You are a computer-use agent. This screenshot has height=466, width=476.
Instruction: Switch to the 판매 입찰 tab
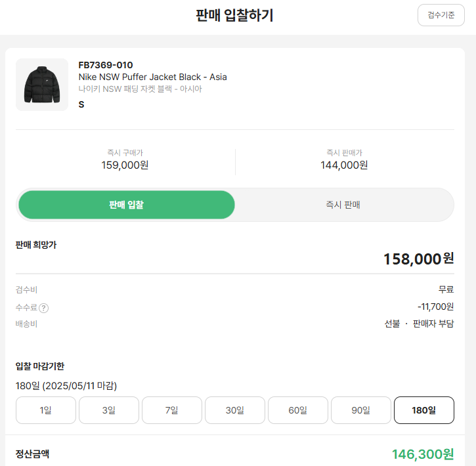[x=126, y=205]
